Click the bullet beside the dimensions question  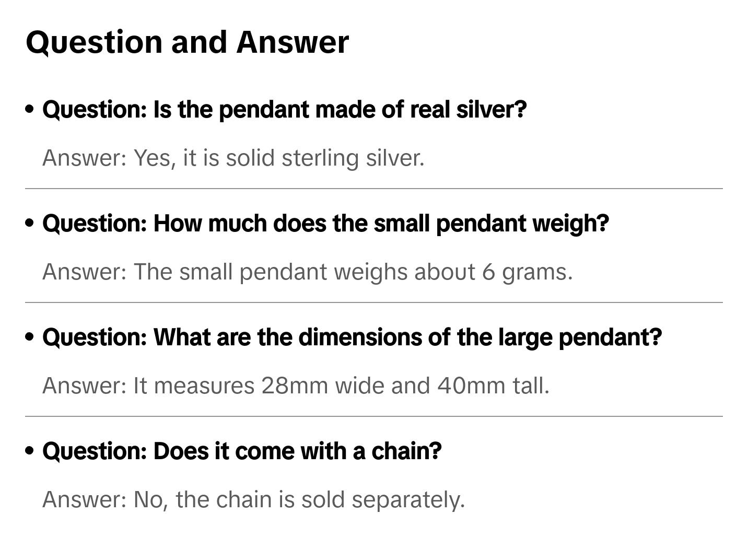click(30, 337)
